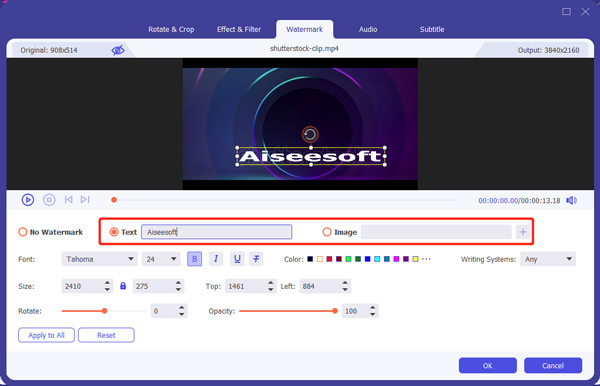Image resolution: width=600 pixels, height=386 pixels.
Task: Open the Subtitle tab
Action: [432, 29]
